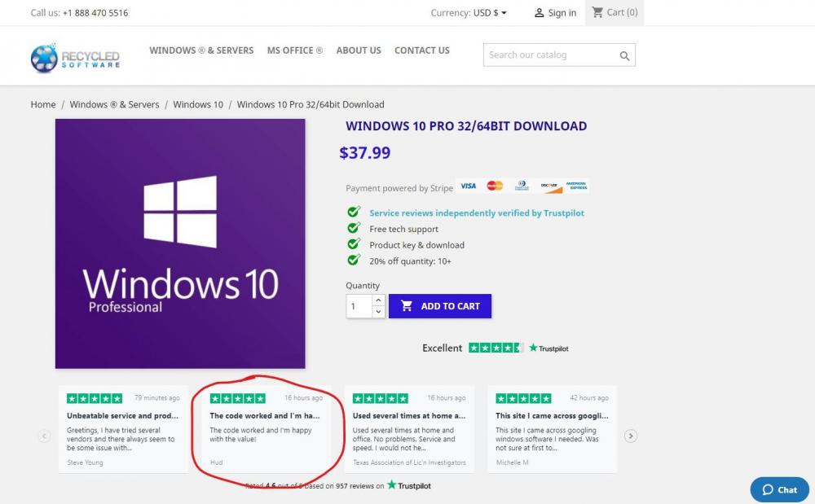Click the quantity input field
The image size is (815, 504).
pos(359,306)
